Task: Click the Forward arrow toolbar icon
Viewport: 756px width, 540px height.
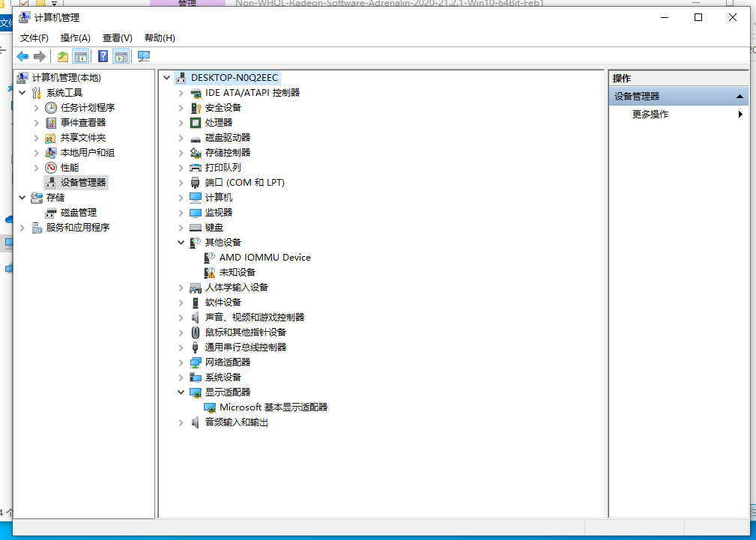Action: tap(40, 56)
